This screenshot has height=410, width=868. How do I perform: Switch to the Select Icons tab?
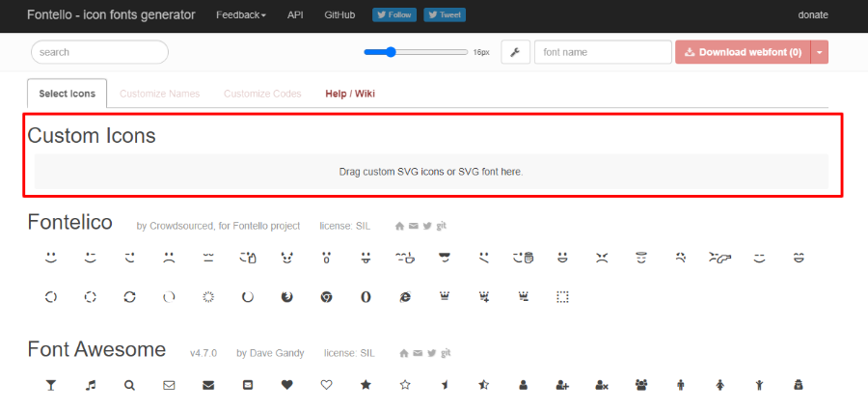[67, 94]
